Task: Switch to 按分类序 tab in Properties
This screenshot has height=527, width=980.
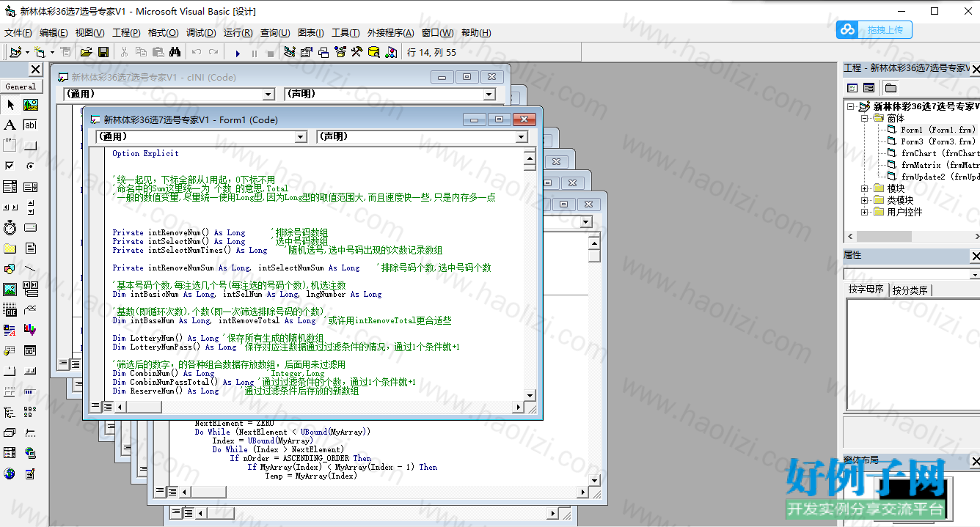Action: click(910, 290)
